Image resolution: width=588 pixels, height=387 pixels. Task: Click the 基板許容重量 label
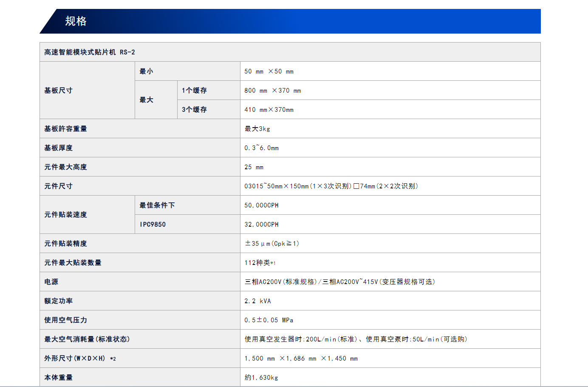tap(65, 129)
